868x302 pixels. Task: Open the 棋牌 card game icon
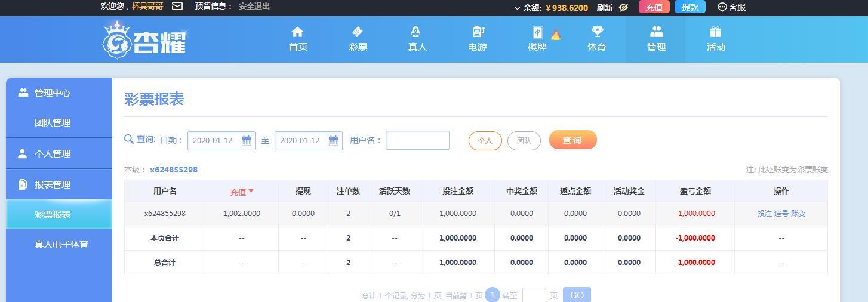tap(537, 32)
